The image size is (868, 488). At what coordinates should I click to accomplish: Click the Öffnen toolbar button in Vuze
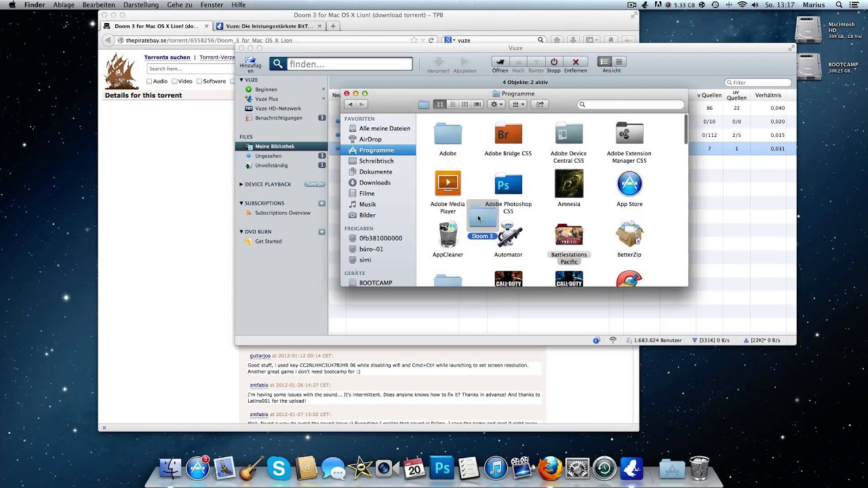pos(500,62)
